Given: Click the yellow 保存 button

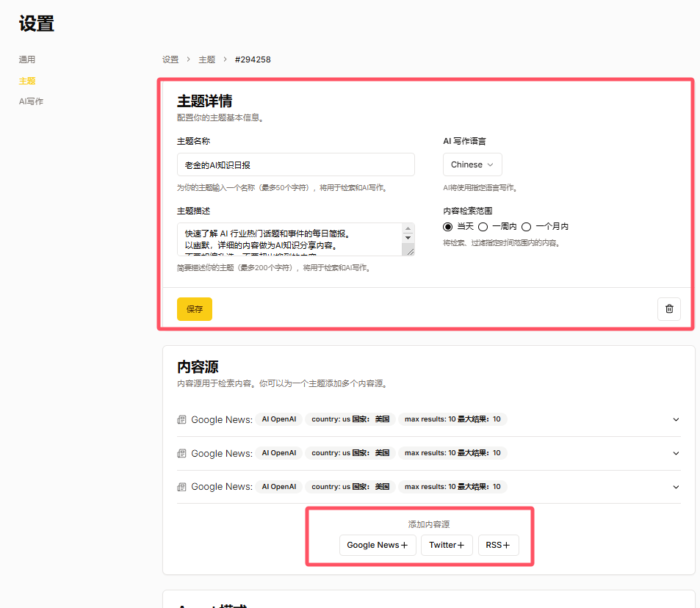Looking at the screenshot, I should (x=194, y=309).
